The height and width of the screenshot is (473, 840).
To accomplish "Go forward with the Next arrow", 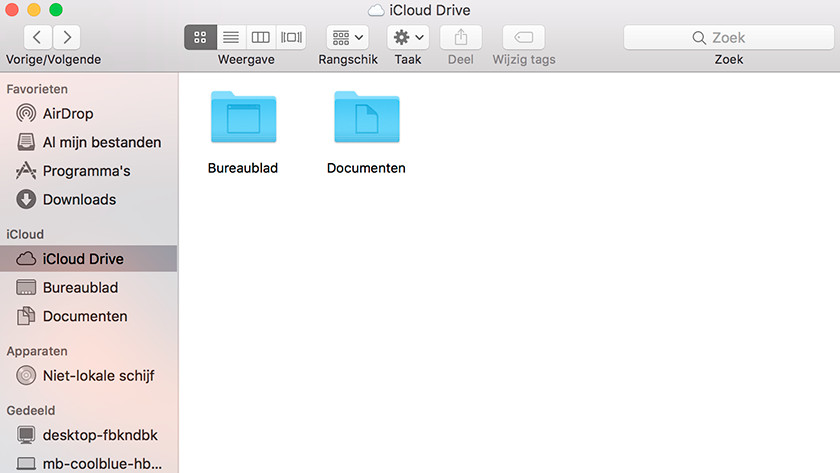I will coord(66,37).
